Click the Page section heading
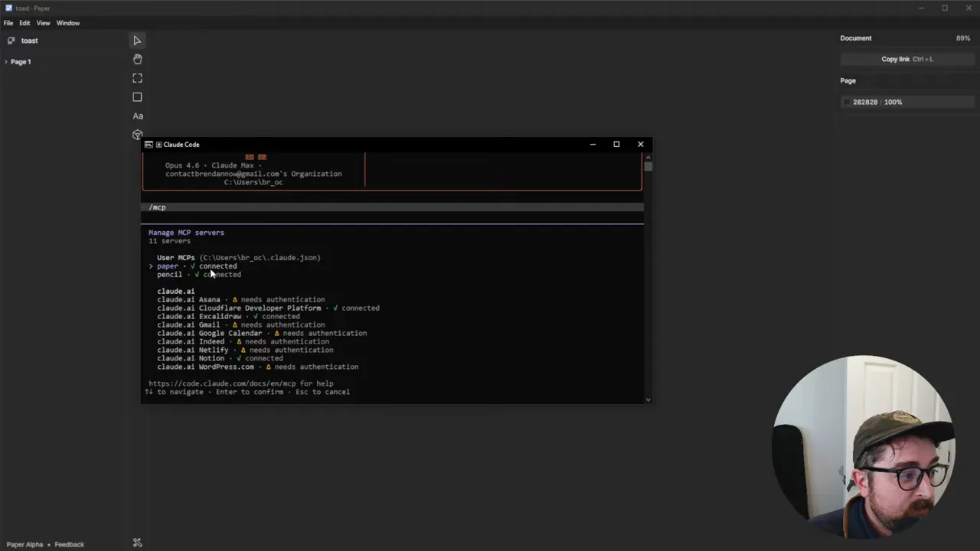Image resolution: width=980 pixels, height=551 pixels. click(848, 80)
